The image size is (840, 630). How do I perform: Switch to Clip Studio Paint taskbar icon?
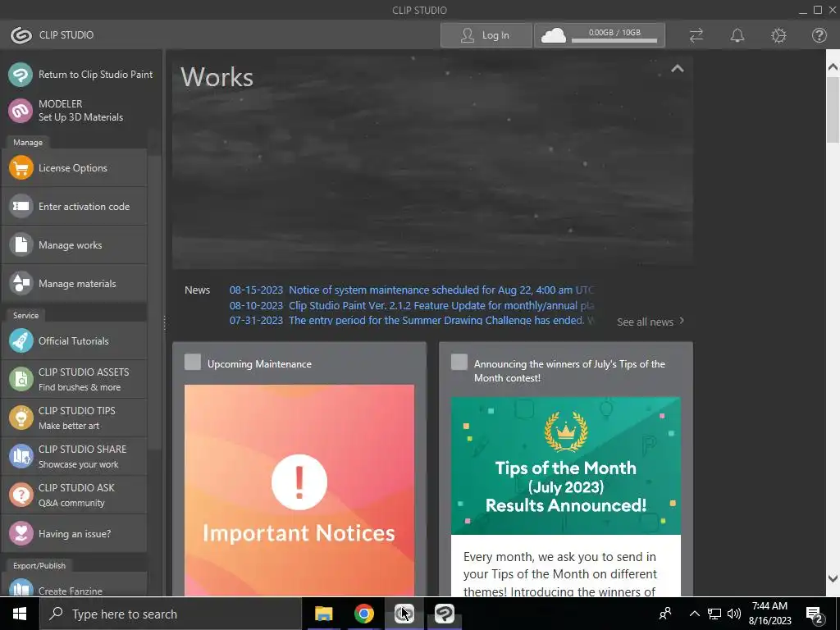pyautogui.click(x=444, y=614)
